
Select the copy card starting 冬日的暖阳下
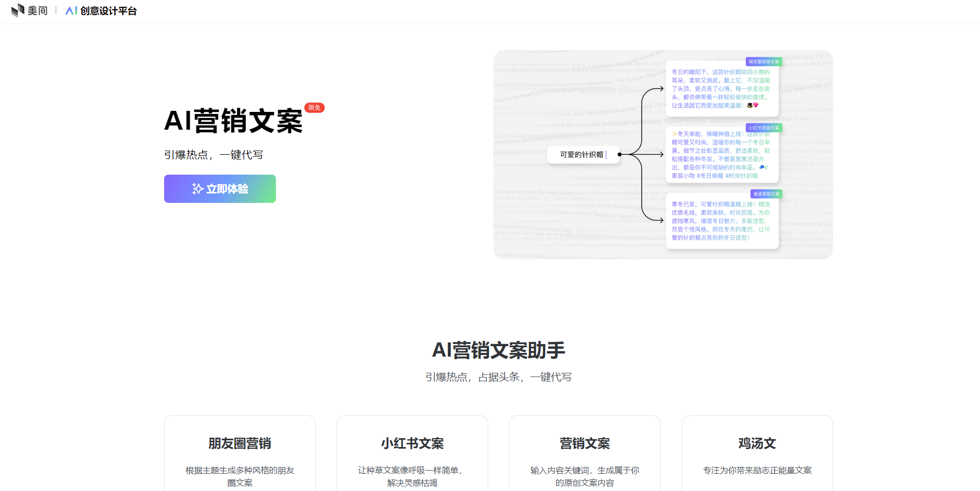point(721,89)
